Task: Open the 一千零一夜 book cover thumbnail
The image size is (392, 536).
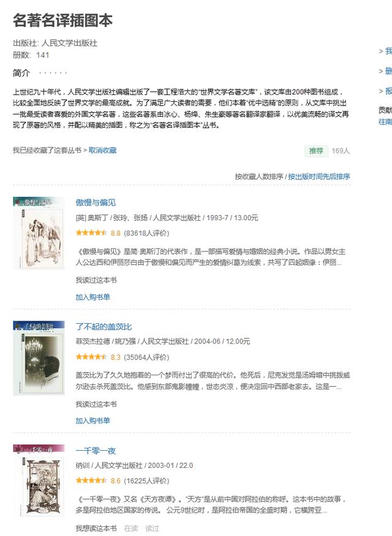Action: coord(39,480)
